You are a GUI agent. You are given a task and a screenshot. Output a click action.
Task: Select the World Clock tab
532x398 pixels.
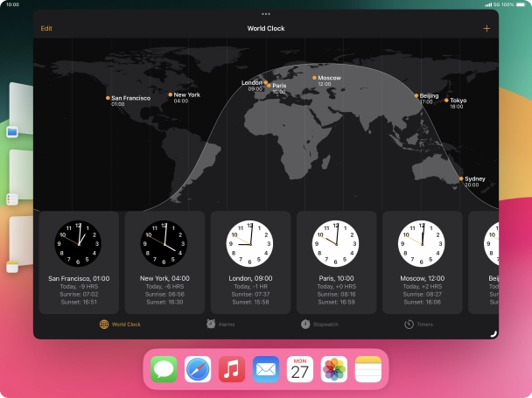(120, 324)
